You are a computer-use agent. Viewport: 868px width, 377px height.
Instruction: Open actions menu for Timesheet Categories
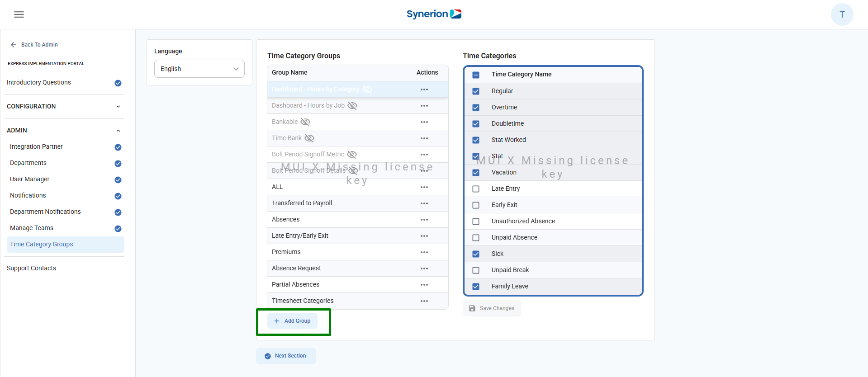(424, 301)
